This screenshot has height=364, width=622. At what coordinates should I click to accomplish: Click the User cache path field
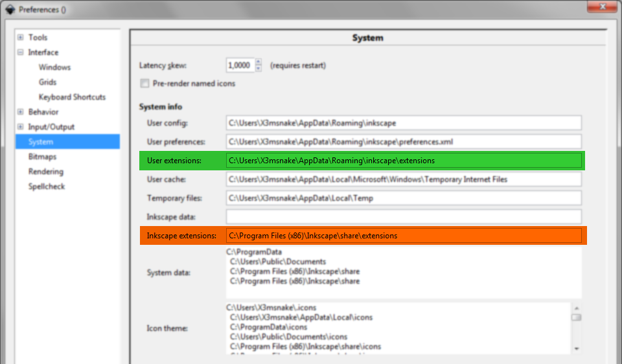pos(404,179)
